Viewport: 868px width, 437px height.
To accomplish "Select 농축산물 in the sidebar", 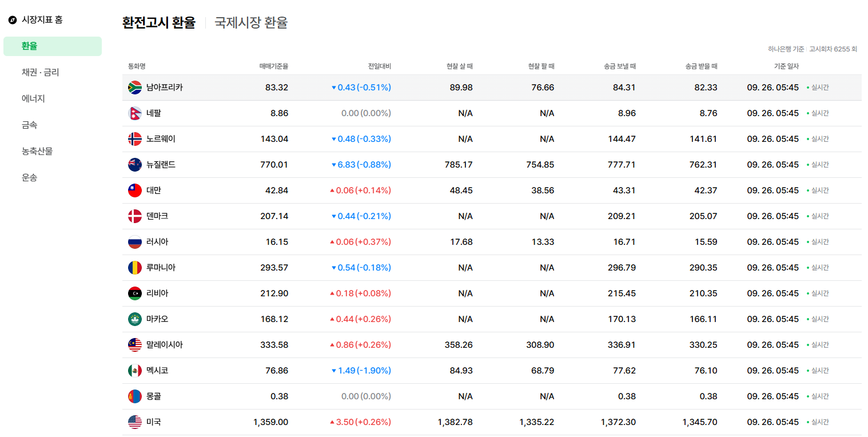I will tap(37, 152).
